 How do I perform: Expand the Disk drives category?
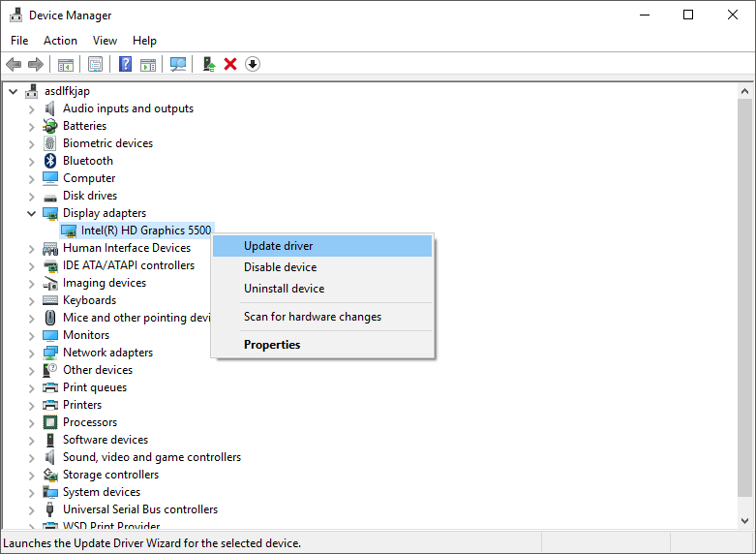point(32,196)
